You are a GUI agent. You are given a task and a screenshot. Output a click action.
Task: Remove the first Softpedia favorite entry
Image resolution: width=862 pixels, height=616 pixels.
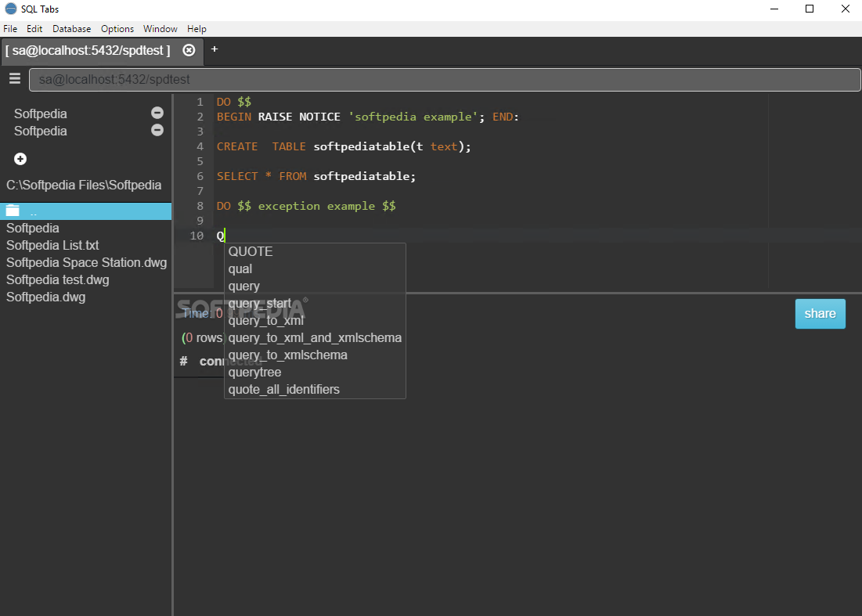pos(157,113)
